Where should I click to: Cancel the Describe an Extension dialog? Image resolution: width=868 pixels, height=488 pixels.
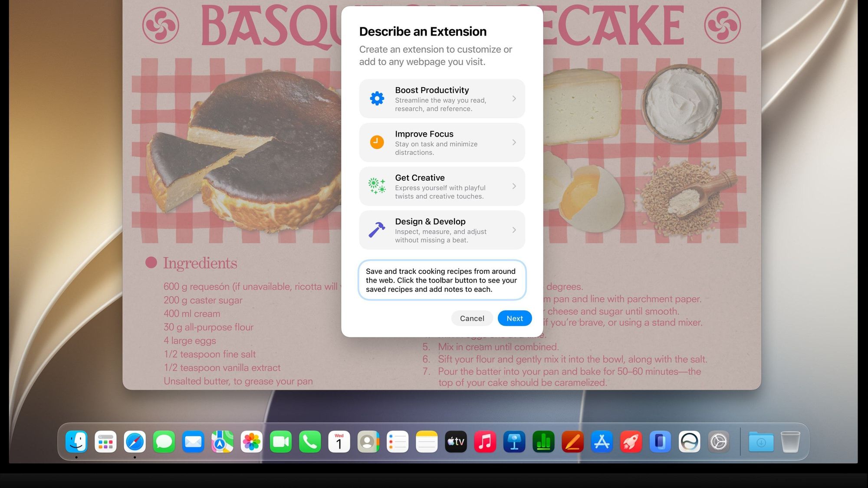(x=472, y=318)
